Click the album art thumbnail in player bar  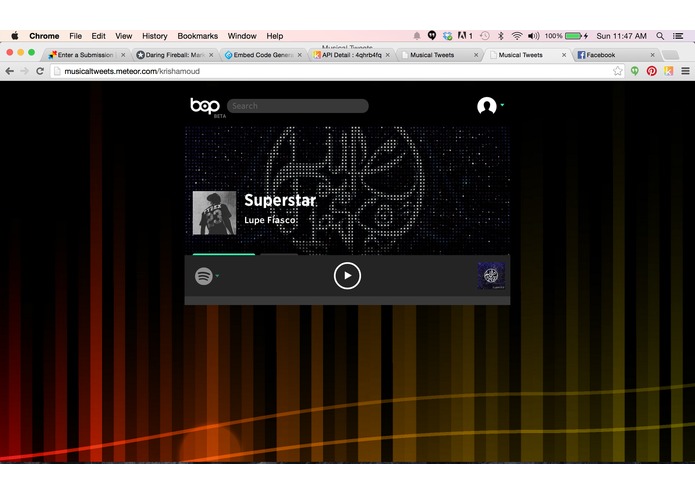click(491, 276)
